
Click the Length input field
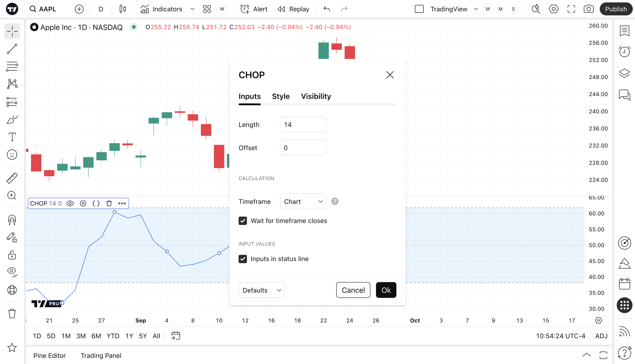click(x=303, y=124)
